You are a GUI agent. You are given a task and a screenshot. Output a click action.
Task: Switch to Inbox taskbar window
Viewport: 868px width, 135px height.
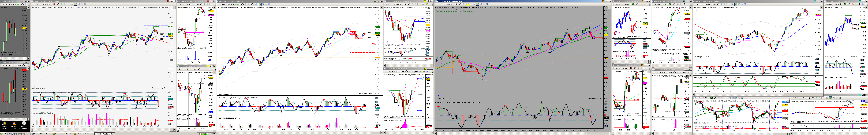pos(41,134)
